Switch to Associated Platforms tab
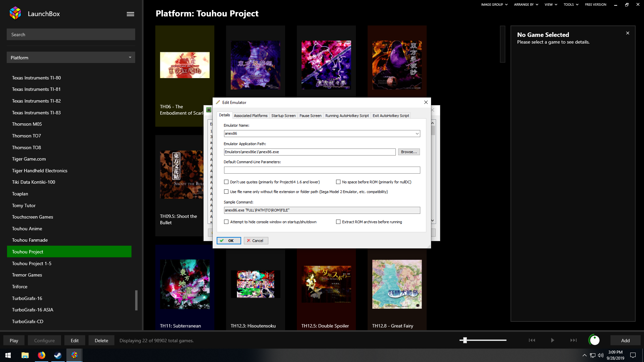 (251, 116)
